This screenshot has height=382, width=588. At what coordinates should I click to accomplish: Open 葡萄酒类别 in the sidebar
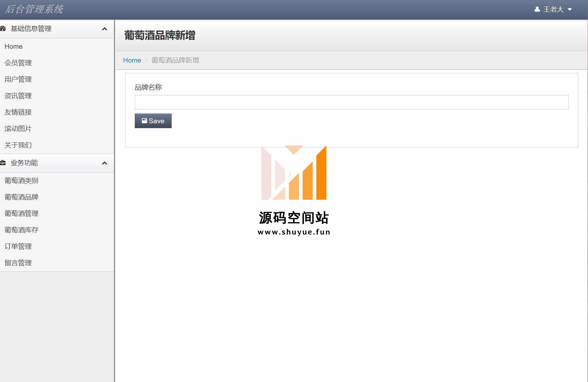(22, 181)
